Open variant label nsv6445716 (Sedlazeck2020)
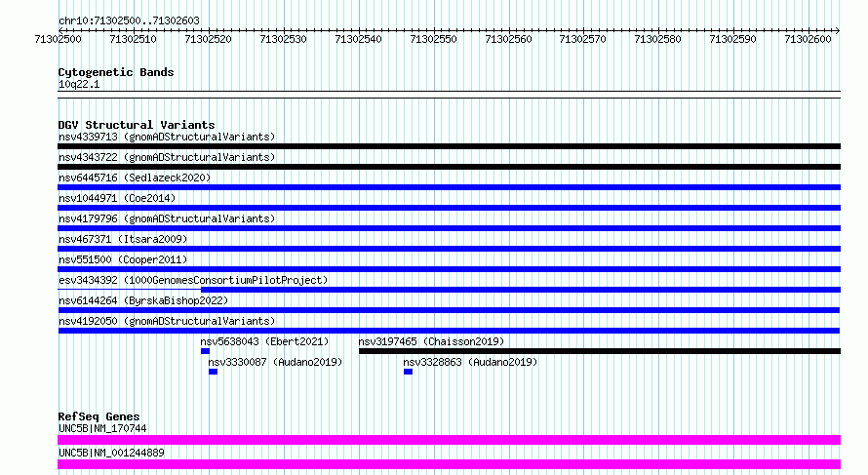This screenshot has width=868, height=475. [135, 178]
